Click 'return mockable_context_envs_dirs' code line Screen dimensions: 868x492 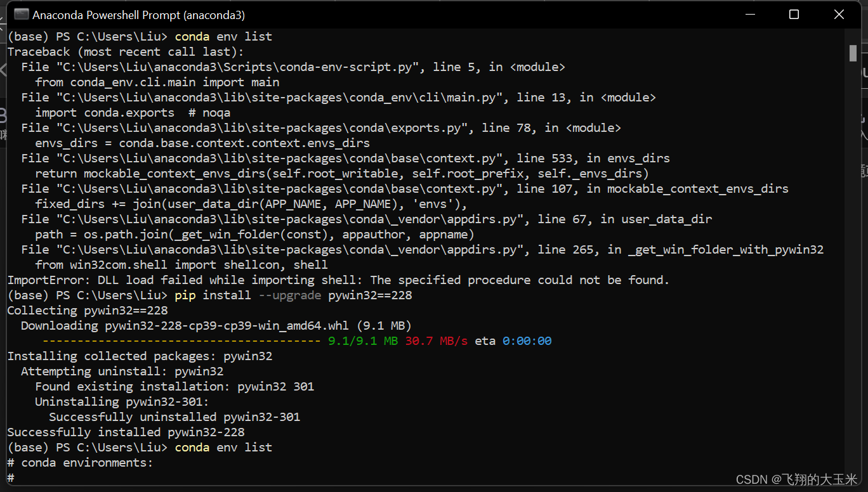pos(342,173)
